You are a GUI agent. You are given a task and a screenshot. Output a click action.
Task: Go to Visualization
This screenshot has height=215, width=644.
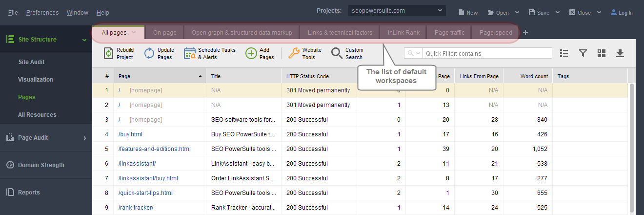tap(36, 80)
